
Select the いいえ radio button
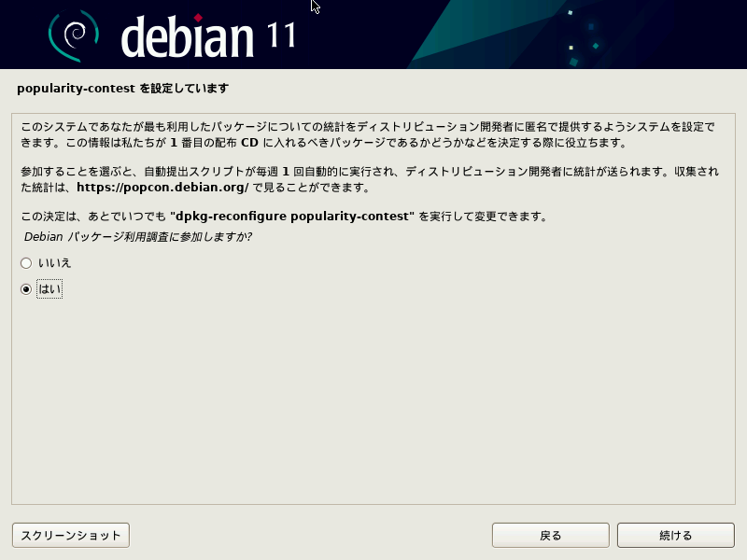click(x=26, y=263)
